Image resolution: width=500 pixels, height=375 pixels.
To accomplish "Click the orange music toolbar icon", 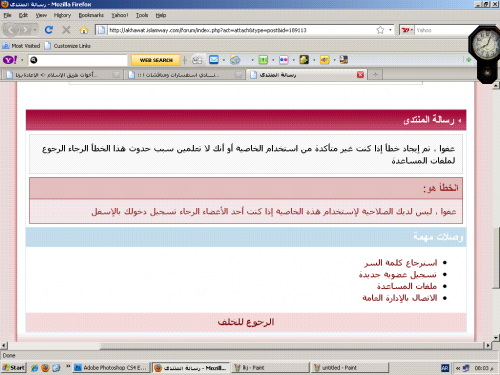I will pyautogui.click(x=324, y=60).
